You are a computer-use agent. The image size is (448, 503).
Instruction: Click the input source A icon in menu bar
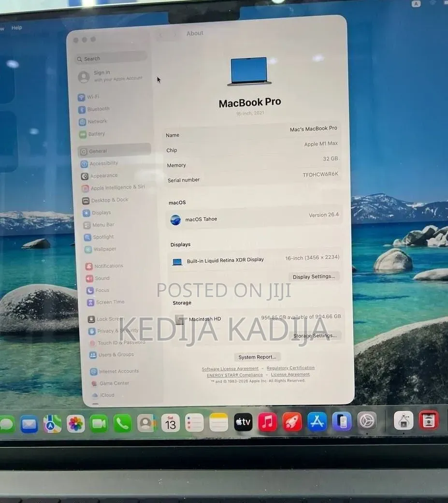click(x=416, y=4)
